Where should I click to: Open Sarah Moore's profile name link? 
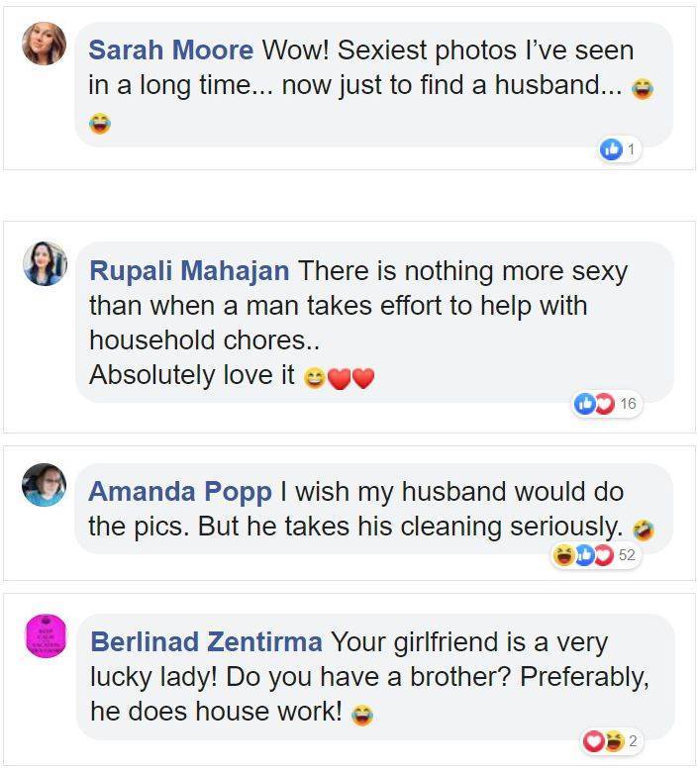(x=170, y=50)
